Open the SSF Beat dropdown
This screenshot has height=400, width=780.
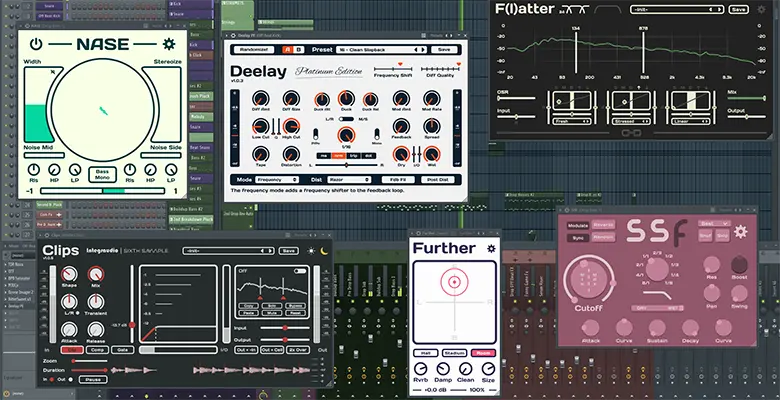pyautogui.click(x=713, y=223)
